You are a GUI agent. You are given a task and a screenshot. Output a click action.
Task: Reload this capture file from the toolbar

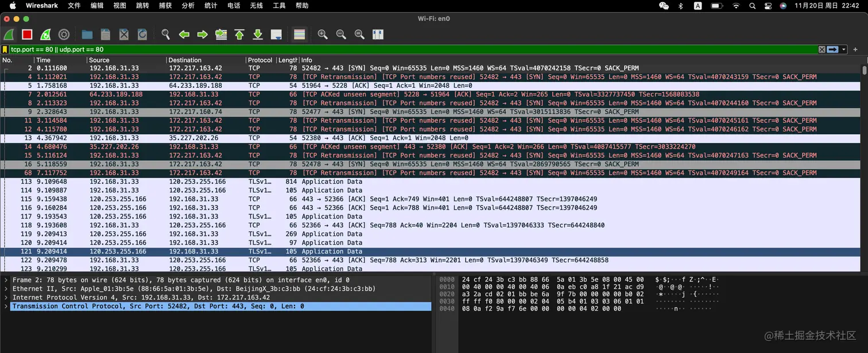click(142, 34)
